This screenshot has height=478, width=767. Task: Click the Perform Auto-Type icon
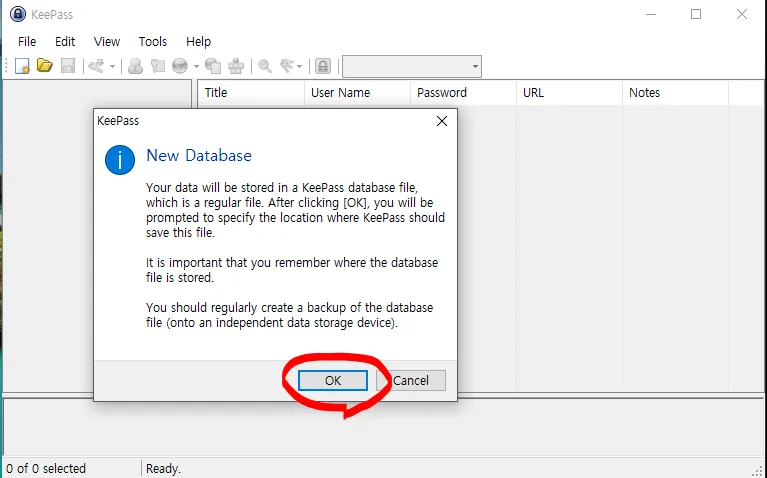[x=236, y=66]
